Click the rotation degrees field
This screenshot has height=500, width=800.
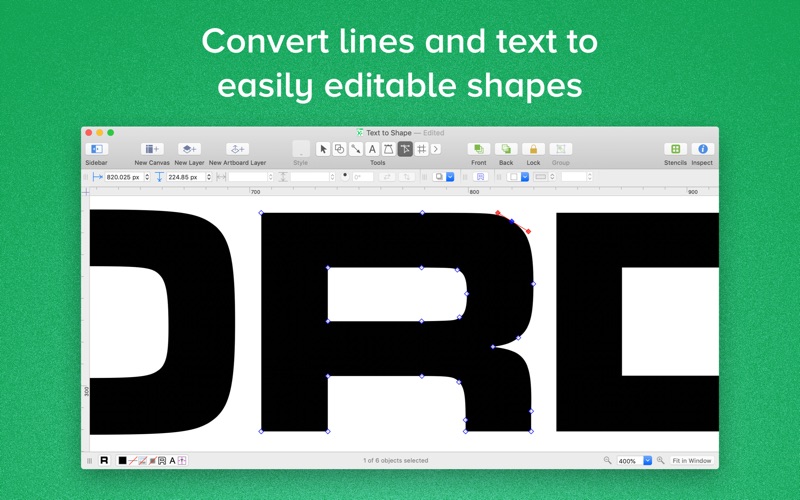[363, 177]
